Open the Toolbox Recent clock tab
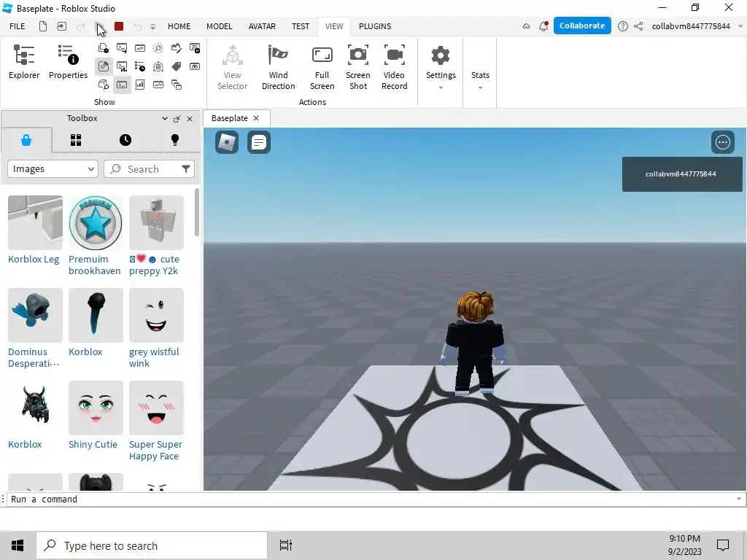Image resolution: width=747 pixels, height=560 pixels. click(x=125, y=140)
